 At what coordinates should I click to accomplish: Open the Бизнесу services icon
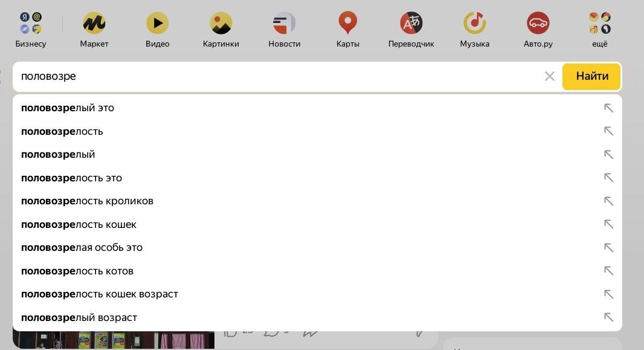pyautogui.click(x=31, y=23)
